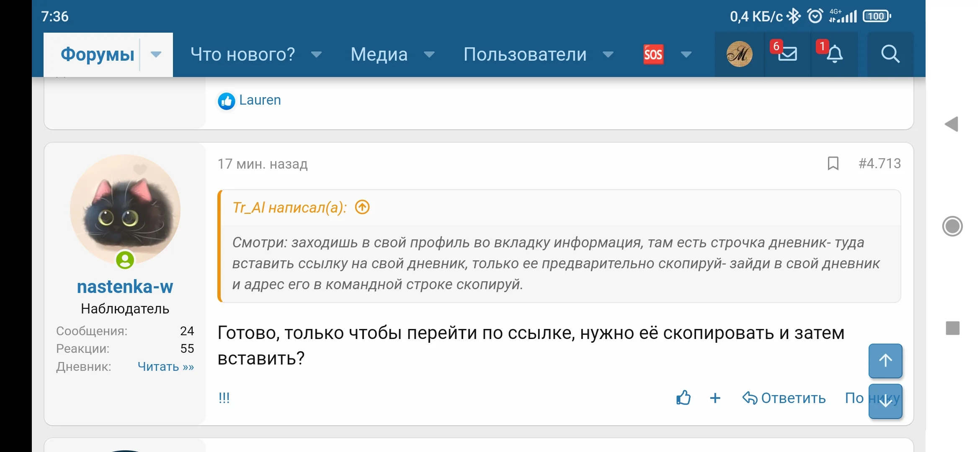The width and height of the screenshot is (980, 452).
Task: Open the Пользователи menu item
Action: pyautogui.click(x=525, y=54)
